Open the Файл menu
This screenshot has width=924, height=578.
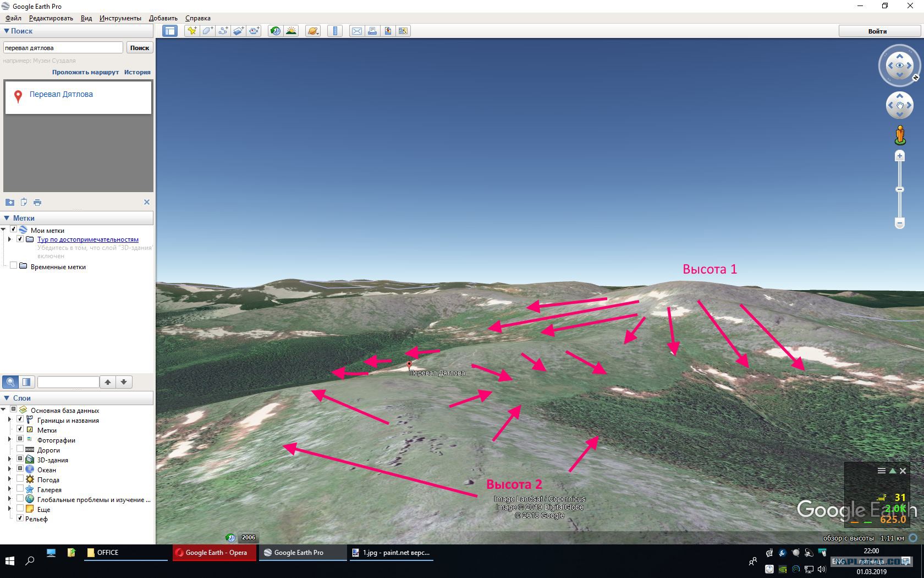click(x=13, y=18)
